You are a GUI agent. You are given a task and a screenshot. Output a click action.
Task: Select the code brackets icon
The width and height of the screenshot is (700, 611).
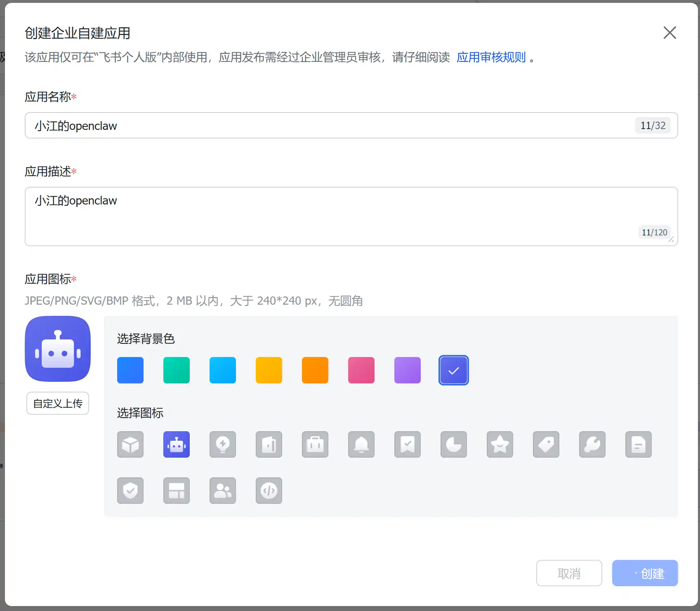point(269,491)
